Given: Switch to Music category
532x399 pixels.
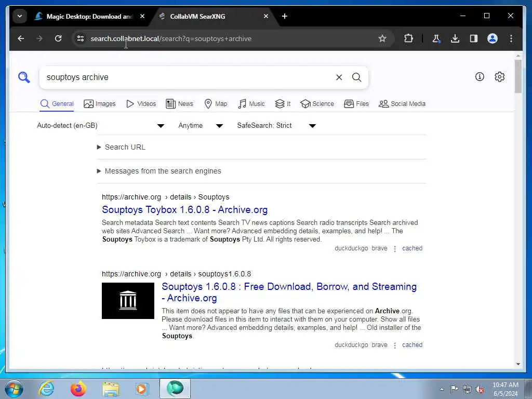Looking at the screenshot, I should tap(251, 104).
